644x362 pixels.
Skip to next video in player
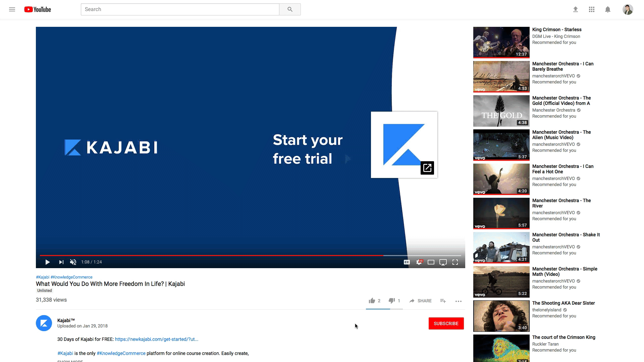61,262
